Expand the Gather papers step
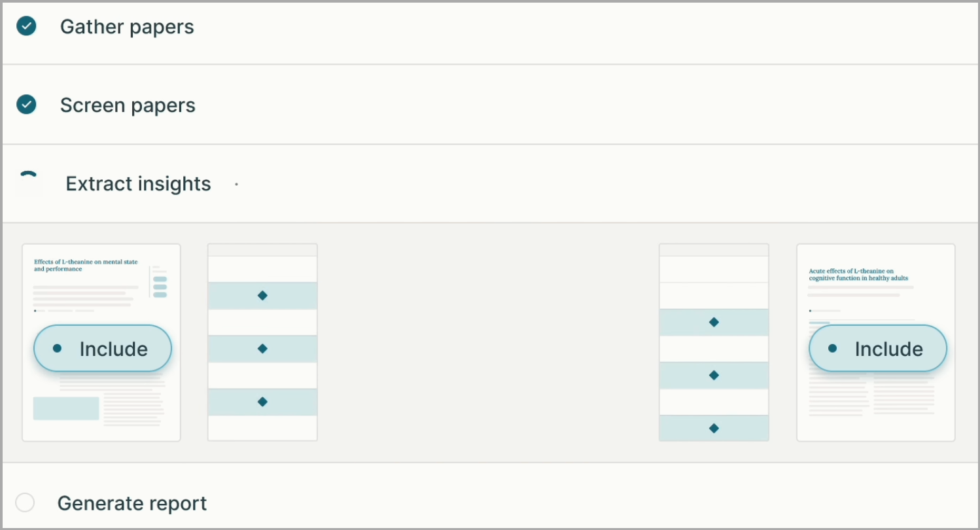The width and height of the screenshot is (980, 530). point(127,27)
